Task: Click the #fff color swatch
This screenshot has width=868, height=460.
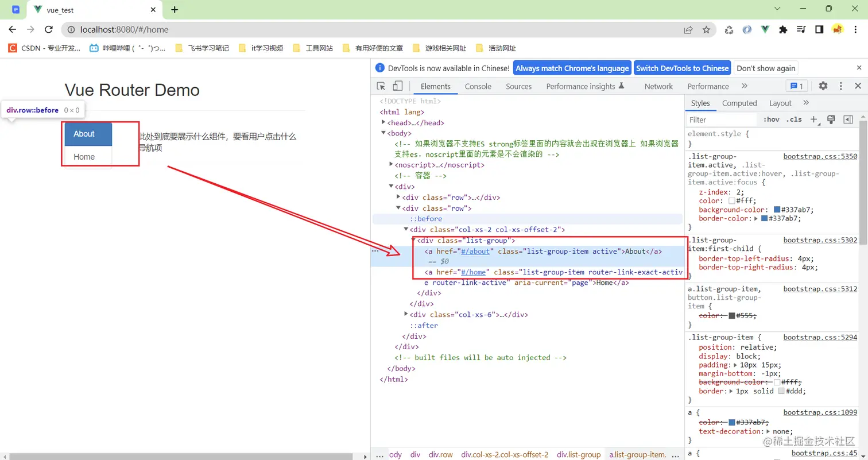Action: click(732, 201)
